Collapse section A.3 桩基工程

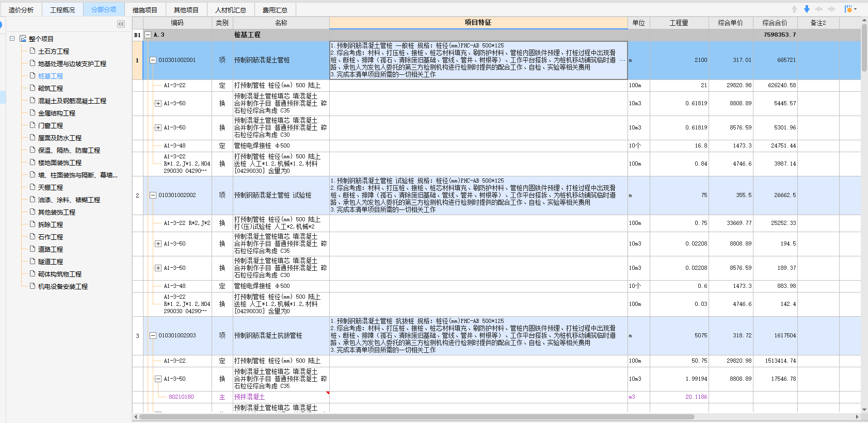pyautogui.click(x=148, y=35)
